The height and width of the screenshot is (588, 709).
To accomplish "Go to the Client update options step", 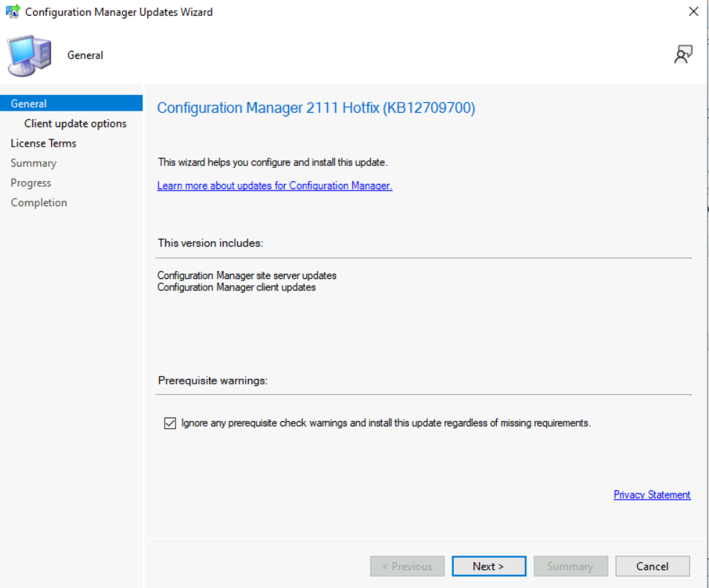I will [x=76, y=124].
